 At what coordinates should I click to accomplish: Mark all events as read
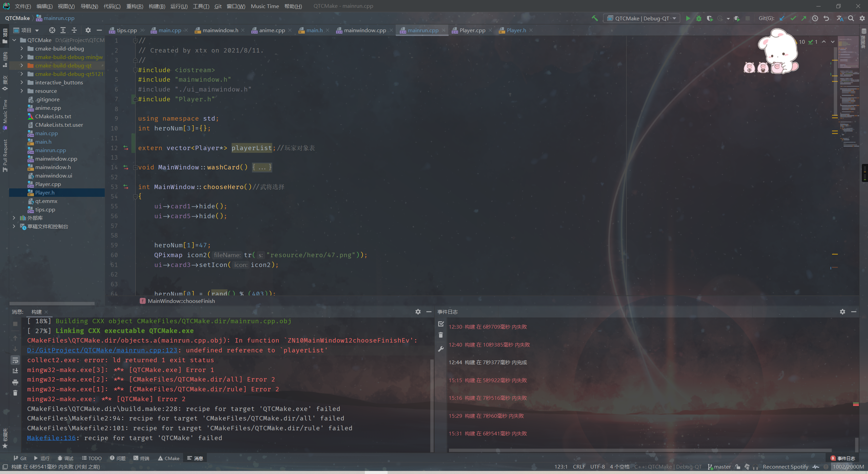click(x=441, y=324)
